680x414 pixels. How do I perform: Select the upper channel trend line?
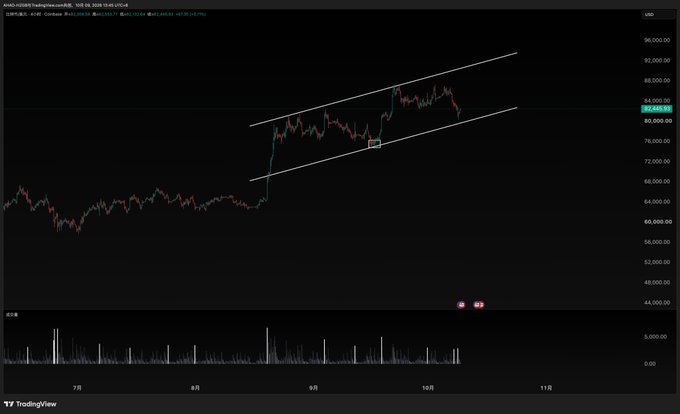coord(383,89)
